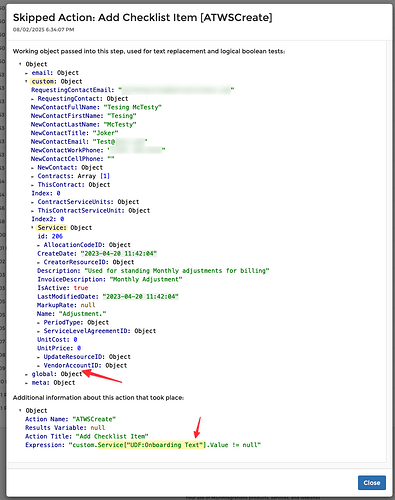
Task: Select the Expression value text
Action: click(x=165, y=445)
